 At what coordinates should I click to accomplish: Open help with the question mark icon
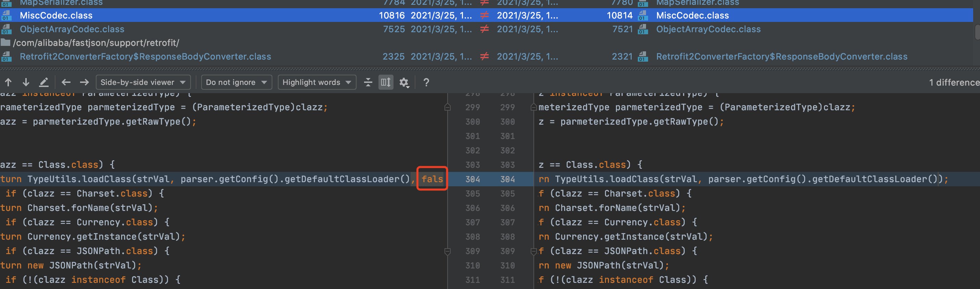426,82
